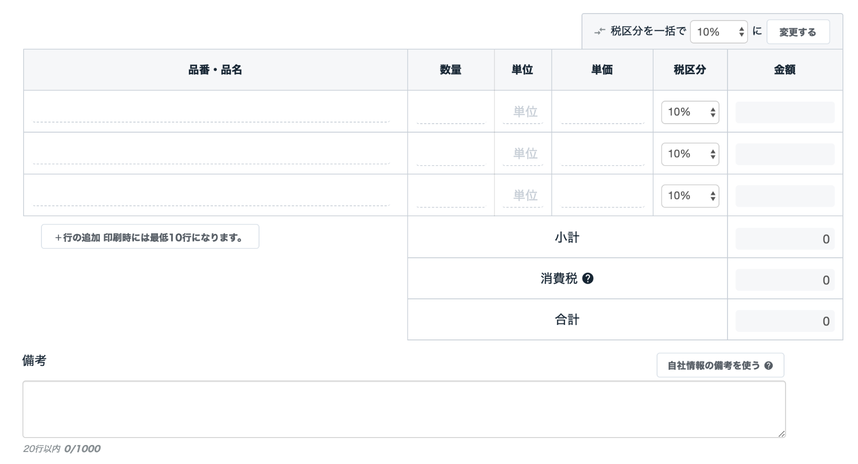Open second row tax category dropdown
858x464 pixels.
point(689,154)
